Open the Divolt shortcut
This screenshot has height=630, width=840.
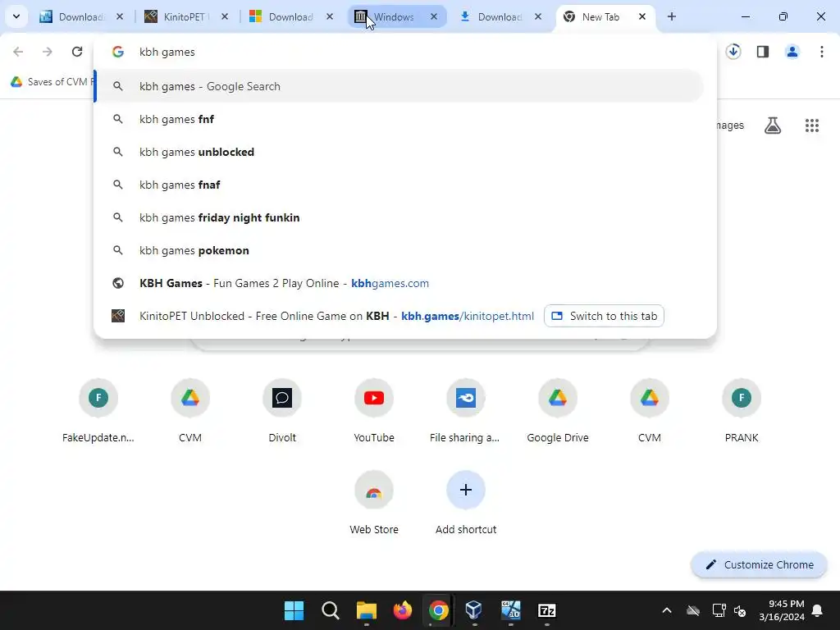(x=282, y=412)
